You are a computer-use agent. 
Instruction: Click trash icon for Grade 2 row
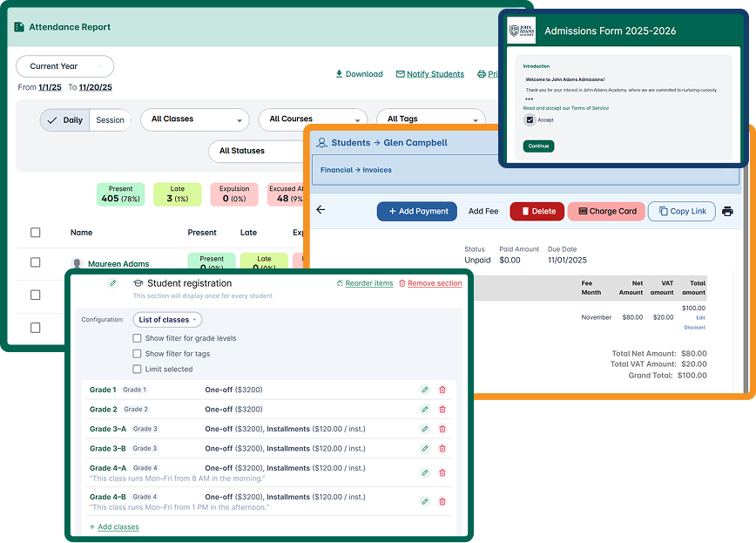tap(442, 410)
